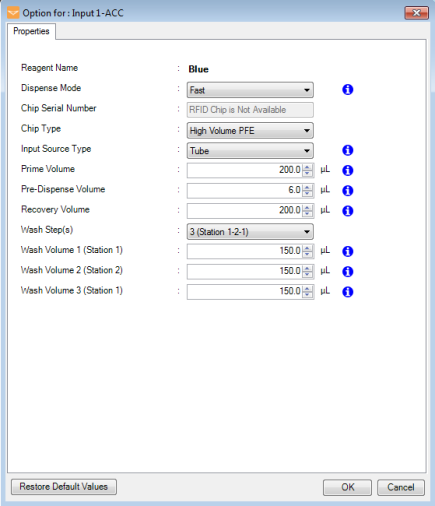Click the info icon for Wash Volume 2

[348, 272]
